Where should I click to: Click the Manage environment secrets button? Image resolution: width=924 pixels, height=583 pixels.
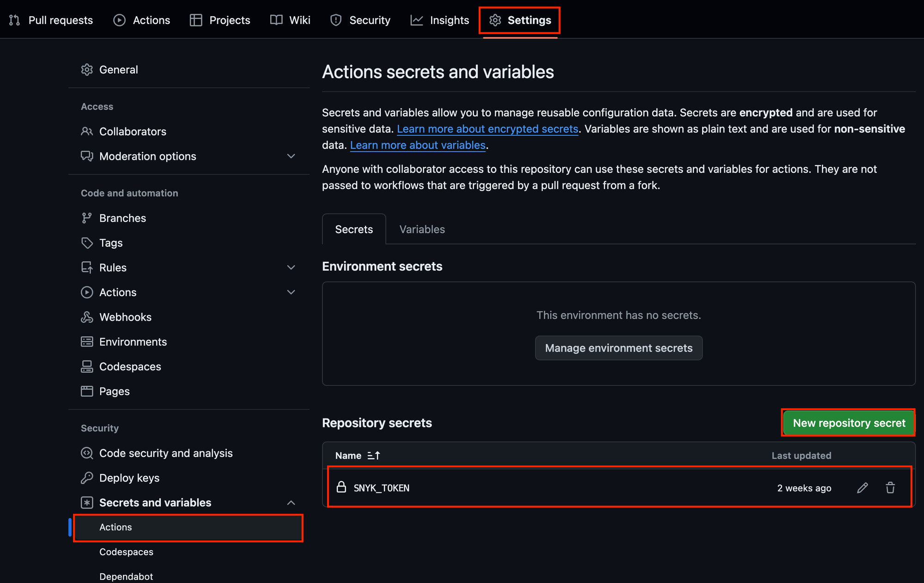[x=619, y=348]
